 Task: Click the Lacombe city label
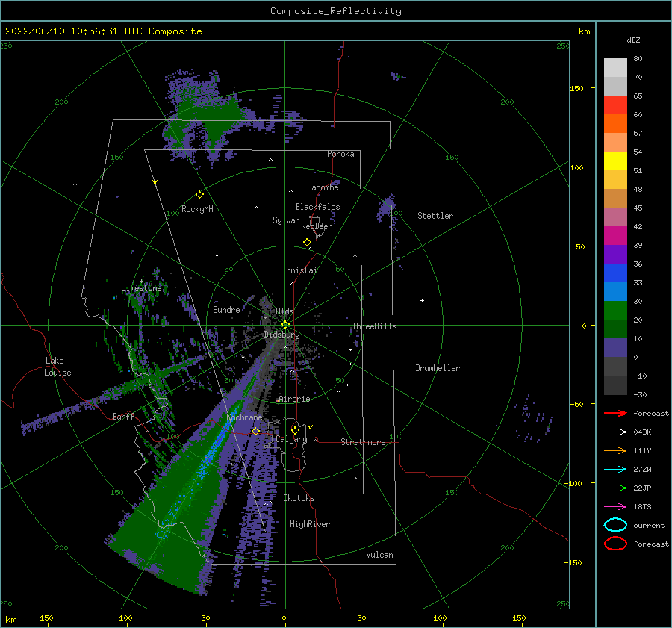pos(323,187)
